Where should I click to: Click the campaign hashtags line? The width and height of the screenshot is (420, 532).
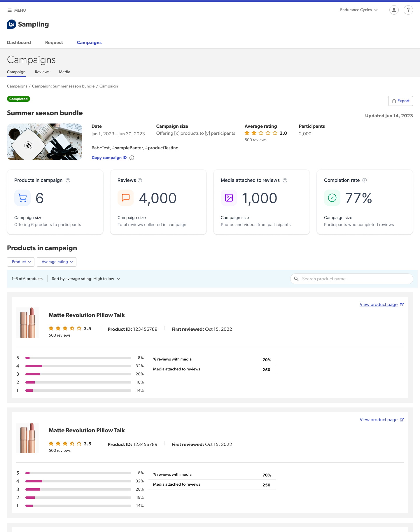135,148
